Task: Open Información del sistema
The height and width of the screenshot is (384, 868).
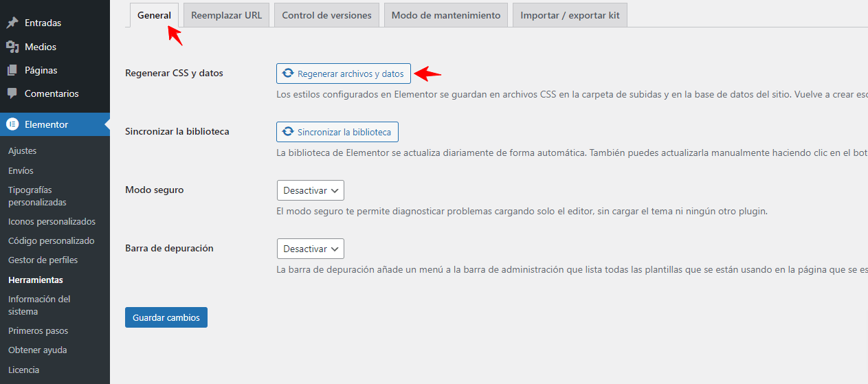Action: pyautogui.click(x=39, y=305)
